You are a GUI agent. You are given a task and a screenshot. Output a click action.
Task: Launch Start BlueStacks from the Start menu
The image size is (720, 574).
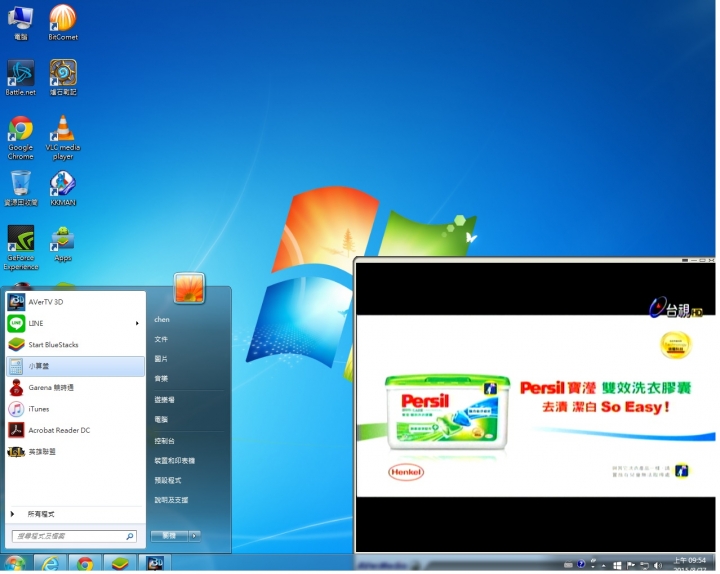coord(76,345)
